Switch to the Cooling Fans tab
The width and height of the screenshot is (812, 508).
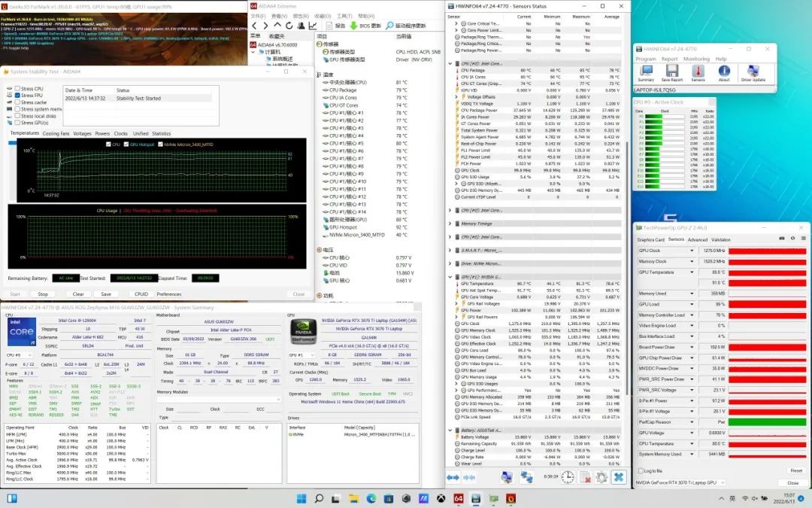pyautogui.click(x=56, y=133)
